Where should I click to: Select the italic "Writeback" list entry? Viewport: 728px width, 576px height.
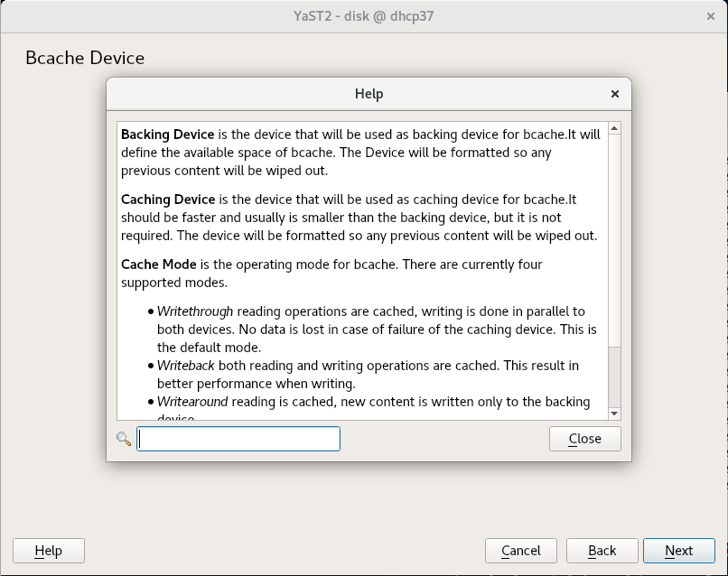tap(187, 366)
